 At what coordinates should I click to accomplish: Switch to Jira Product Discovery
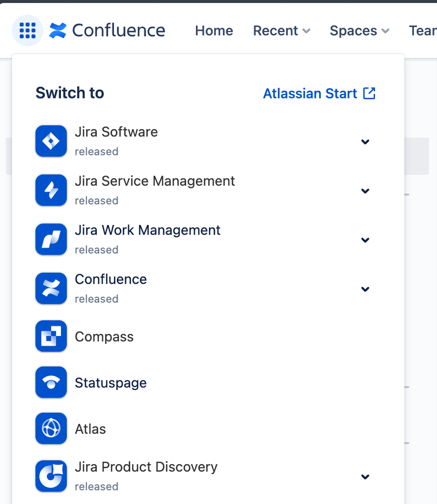coord(146,467)
